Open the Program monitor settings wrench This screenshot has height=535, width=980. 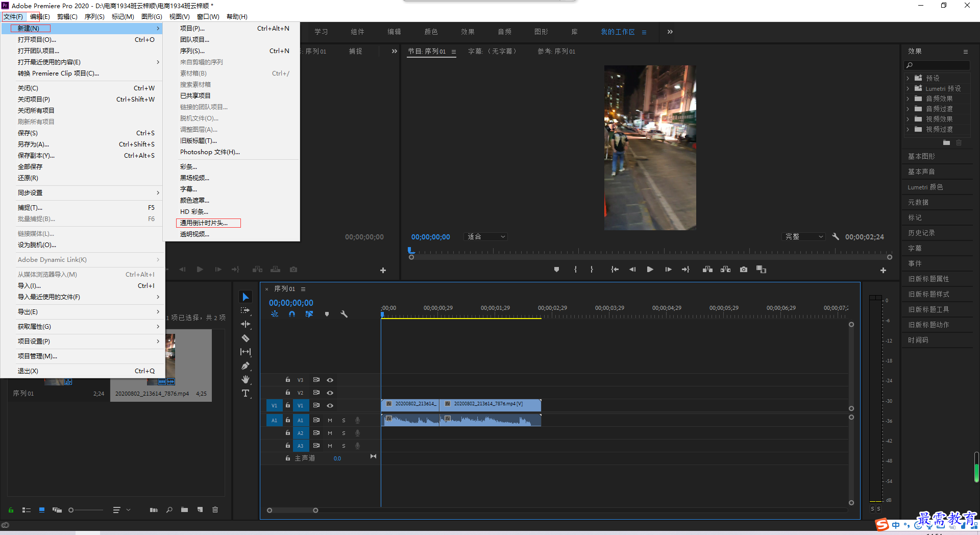pyautogui.click(x=836, y=236)
